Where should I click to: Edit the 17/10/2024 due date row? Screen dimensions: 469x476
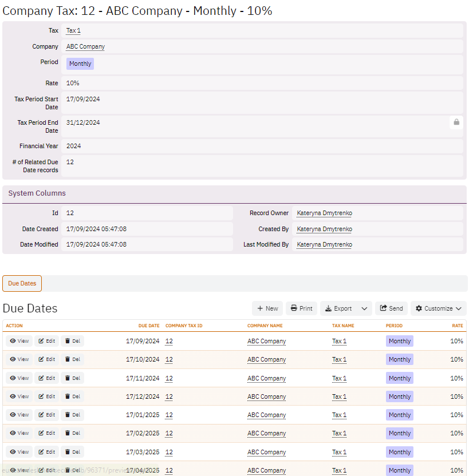[x=46, y=359]
